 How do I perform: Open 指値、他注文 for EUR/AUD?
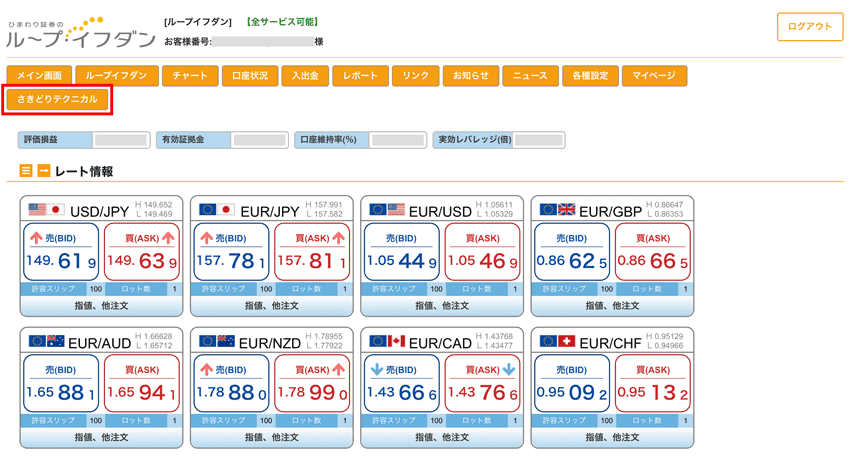[x=101, y=437]
